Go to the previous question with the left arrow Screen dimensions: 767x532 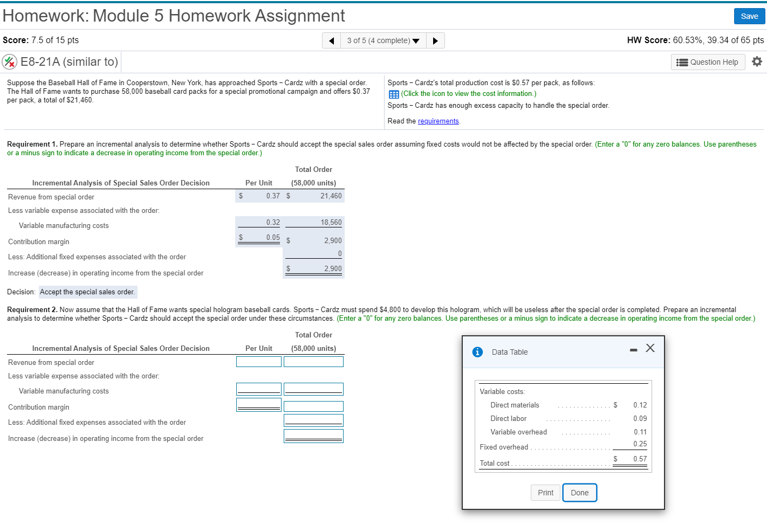[x=331, y=40]
